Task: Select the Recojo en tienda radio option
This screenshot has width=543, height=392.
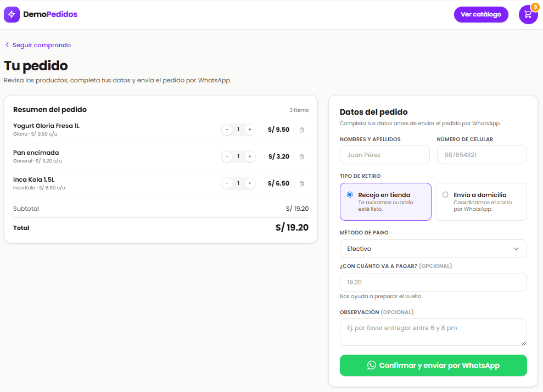Action: pyautogui.click(x=350, y=194)
